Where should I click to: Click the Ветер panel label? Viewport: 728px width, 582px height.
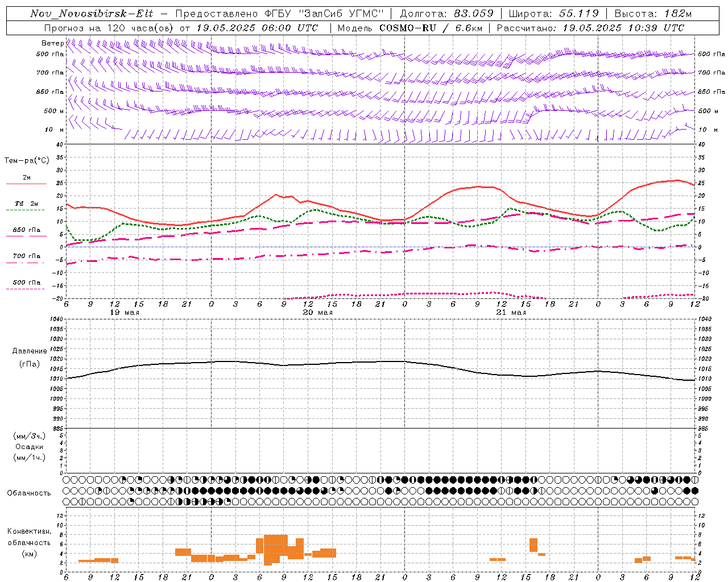(x=52, y=43)
